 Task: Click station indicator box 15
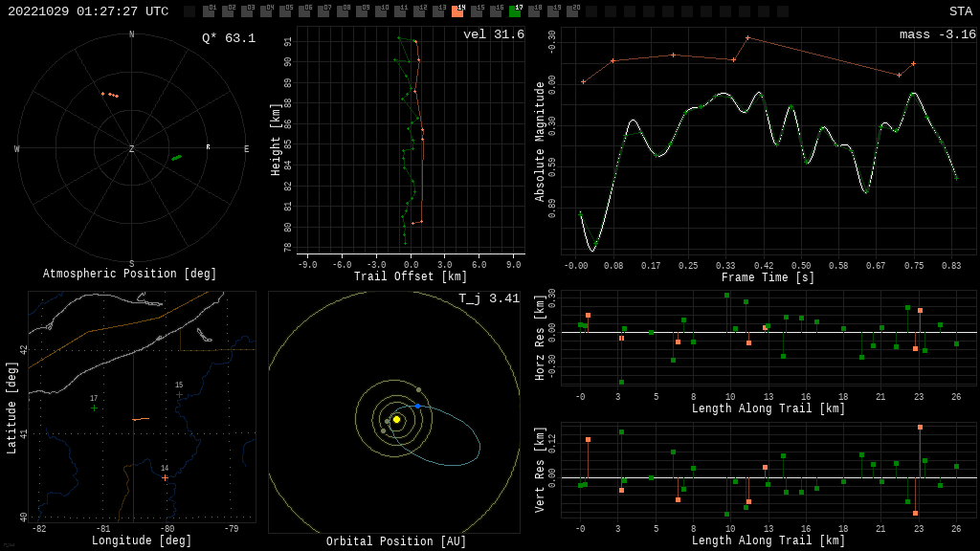coord(477,11)
